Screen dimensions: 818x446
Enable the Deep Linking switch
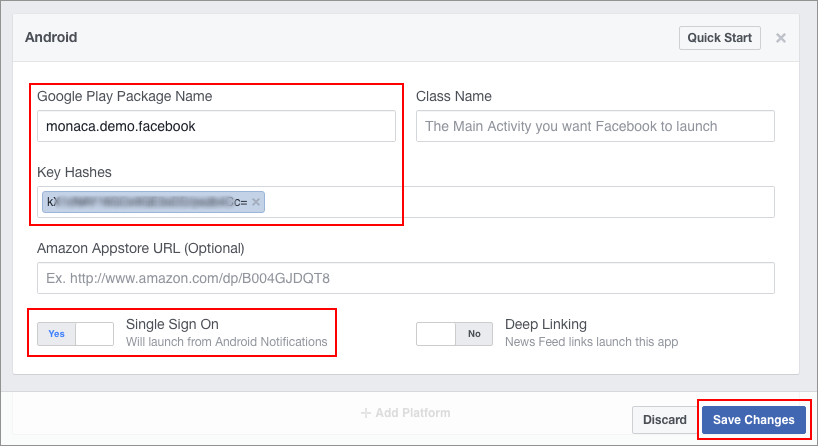coord(454,333)
